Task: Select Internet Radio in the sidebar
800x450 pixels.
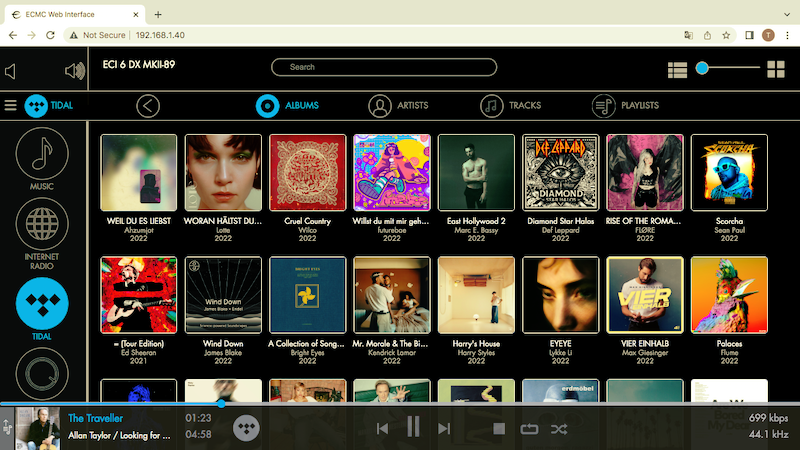Action: click(42, 234)
